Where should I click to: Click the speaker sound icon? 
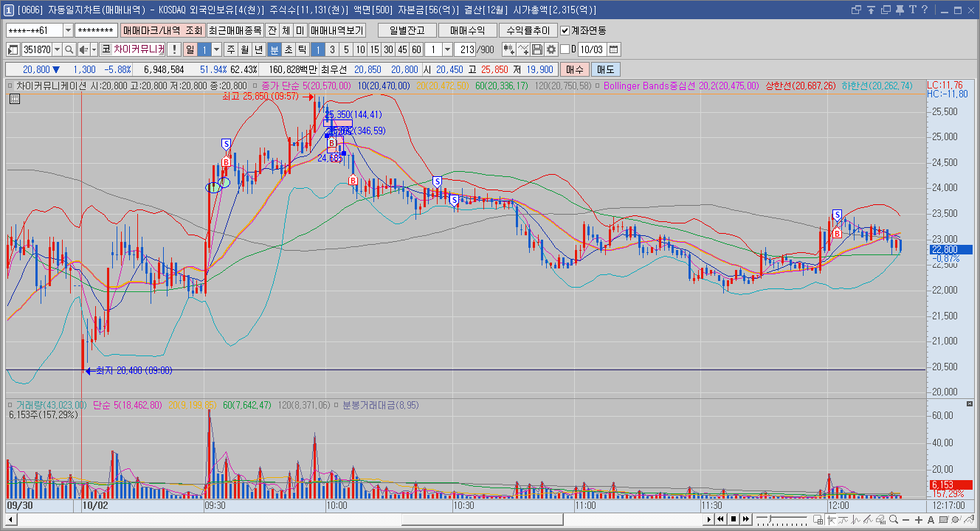click(83, 49)
